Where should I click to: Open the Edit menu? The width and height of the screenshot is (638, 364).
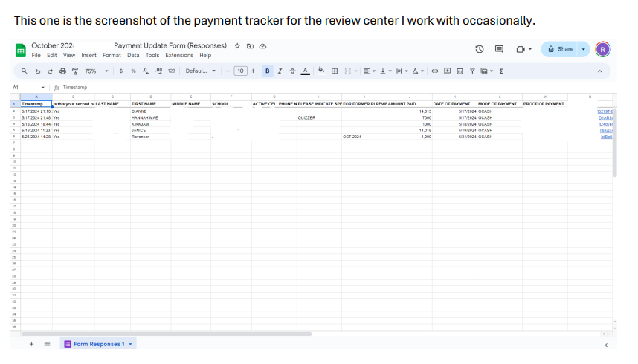51,55
